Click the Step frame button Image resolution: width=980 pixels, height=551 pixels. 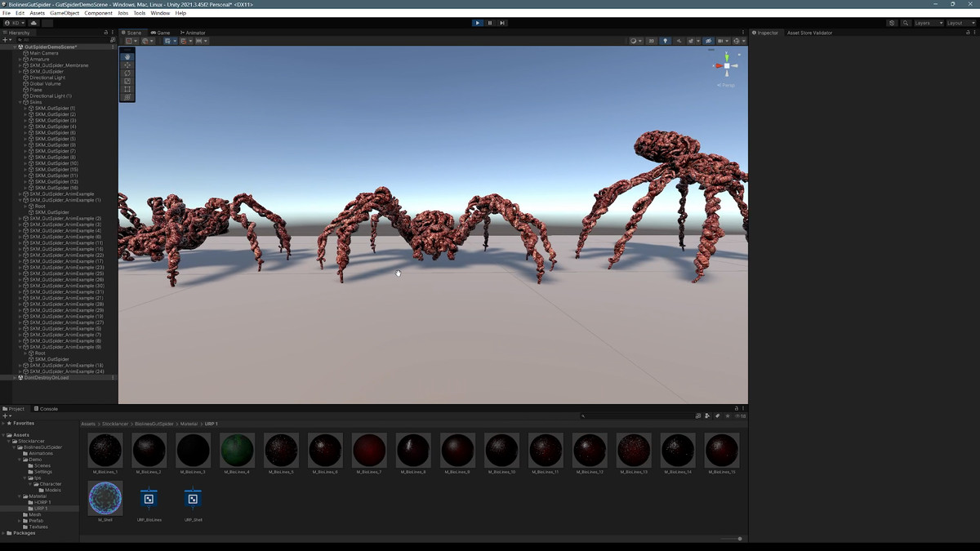[502, 23]
